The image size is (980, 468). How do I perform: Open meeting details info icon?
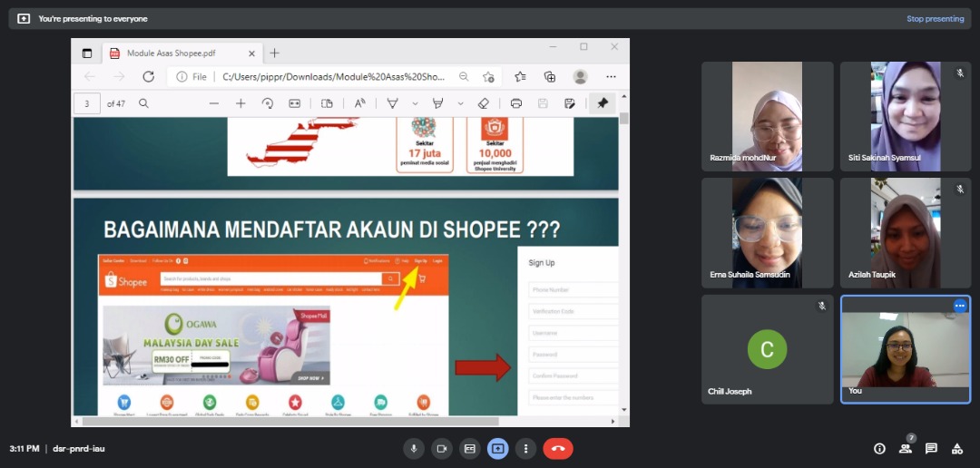coord(879,449)
